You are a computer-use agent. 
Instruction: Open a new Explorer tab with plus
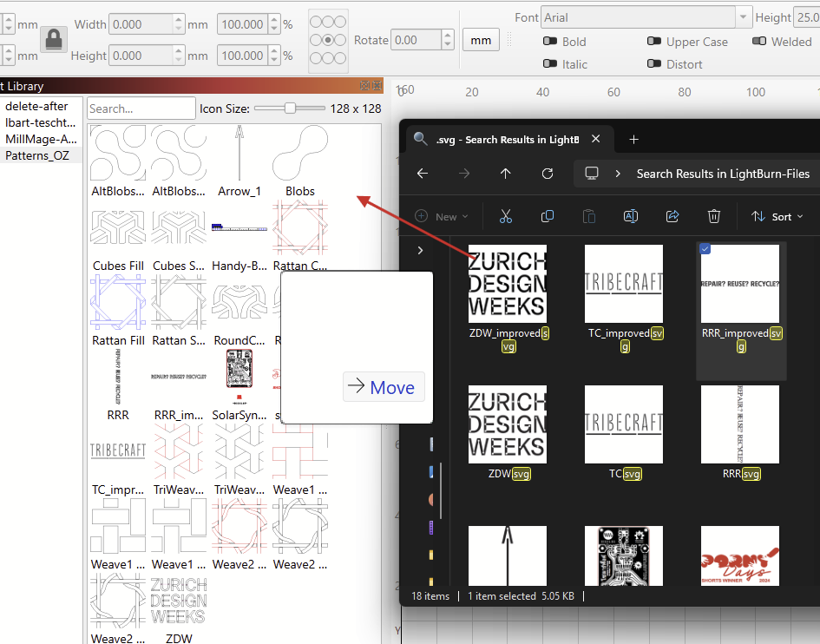(x=633, y=139)
